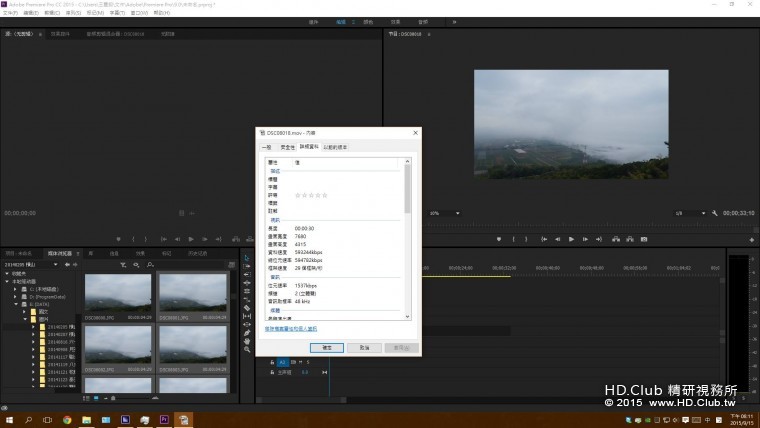Select the DSC08000.JPG thumbnail in Media Browser
This screenshot has height=428, width=760.
click(118, 294)
